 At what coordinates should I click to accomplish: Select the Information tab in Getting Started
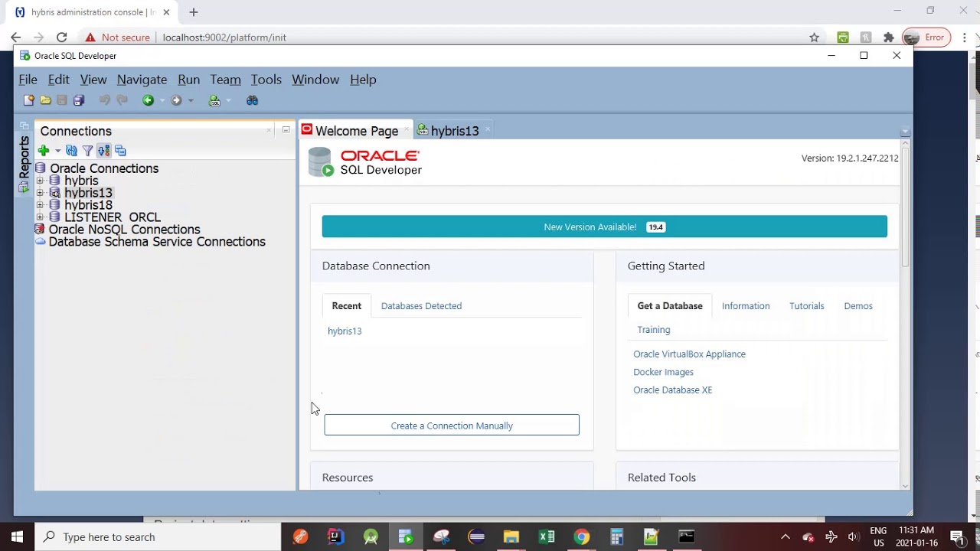pos(746,305)
